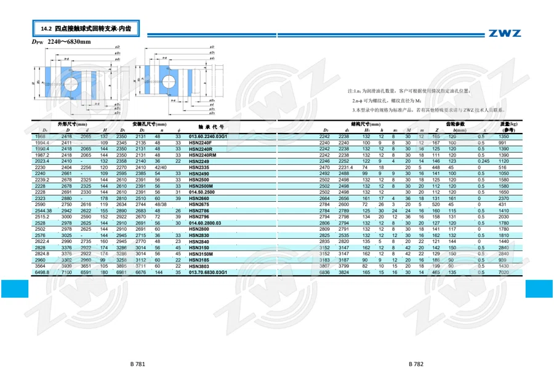The height and width of the screenshot is (392, 554).
Task: Choose the HSN3150M bearing code
Action: pos(201,254)
